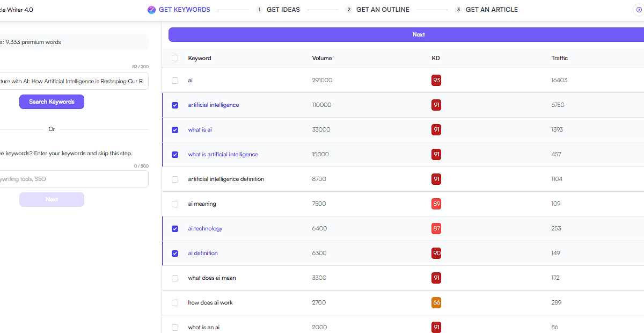644x333 pixels.
Task: Click the step 1 circle icon
Action: pyautogui.click(x=260, y=10)
